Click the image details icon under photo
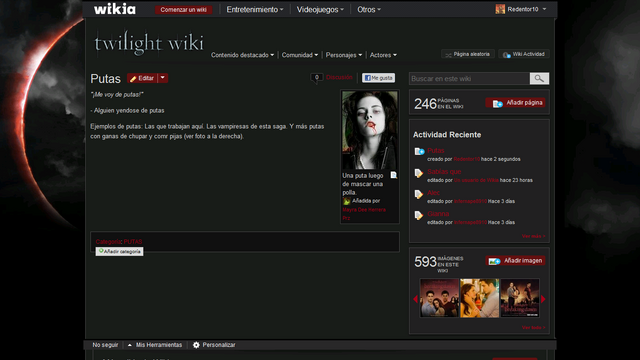 (393, 175)
